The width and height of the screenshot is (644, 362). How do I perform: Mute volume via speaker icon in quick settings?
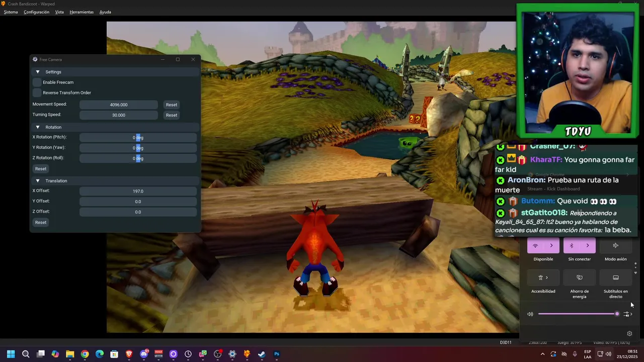click(530, 314)
